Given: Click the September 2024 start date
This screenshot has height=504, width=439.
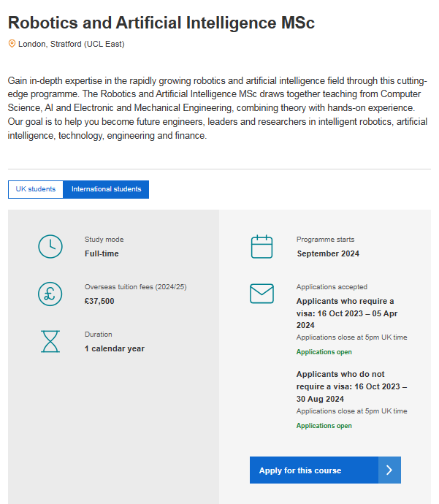Looking at the screenshot, I should click(328, 253).
